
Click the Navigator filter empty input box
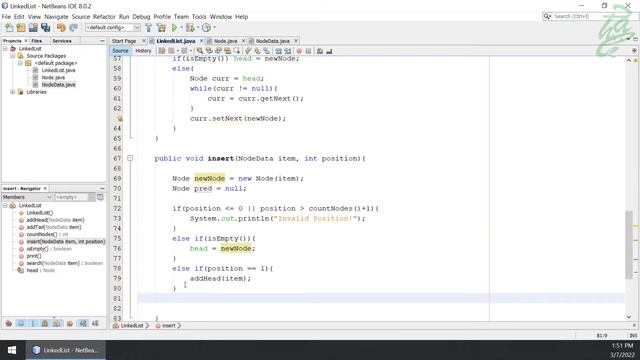pyautogui.click(x=71, y=197)
